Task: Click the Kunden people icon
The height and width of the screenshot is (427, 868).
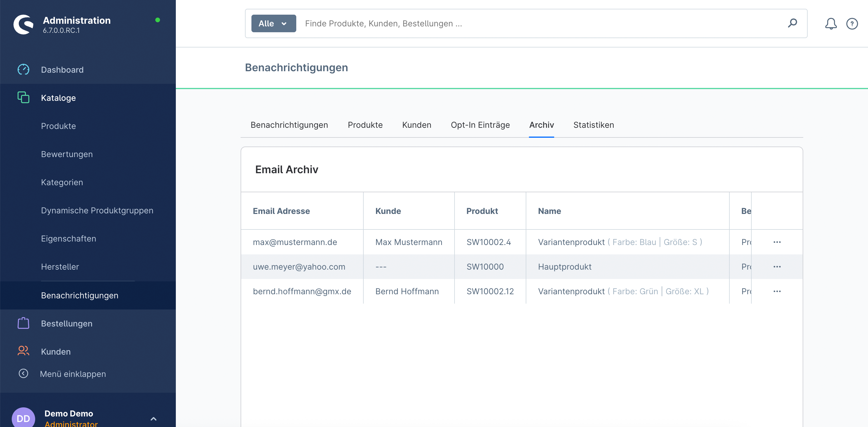Action: click(23, 351)
